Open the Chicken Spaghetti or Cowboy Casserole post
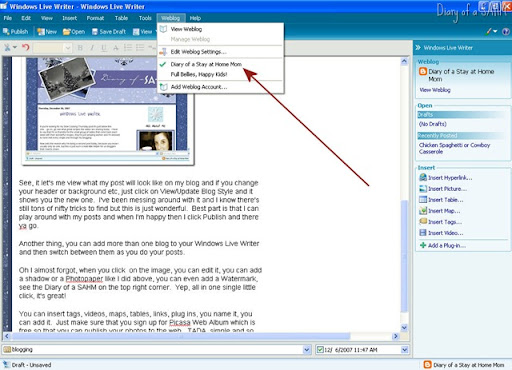The width and height of the screenshot is (512, 370). pos(454,148)
